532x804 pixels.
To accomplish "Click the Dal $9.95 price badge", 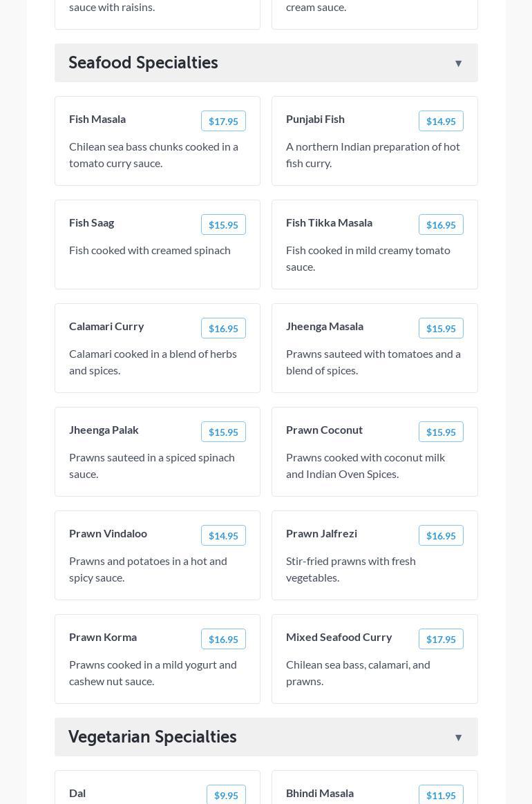I will pos(226,796).
